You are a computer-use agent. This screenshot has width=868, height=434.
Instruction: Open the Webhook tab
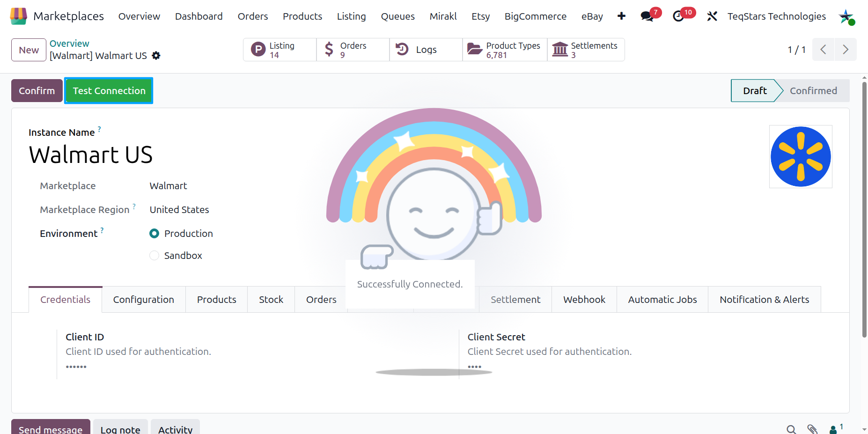(584, 300)
